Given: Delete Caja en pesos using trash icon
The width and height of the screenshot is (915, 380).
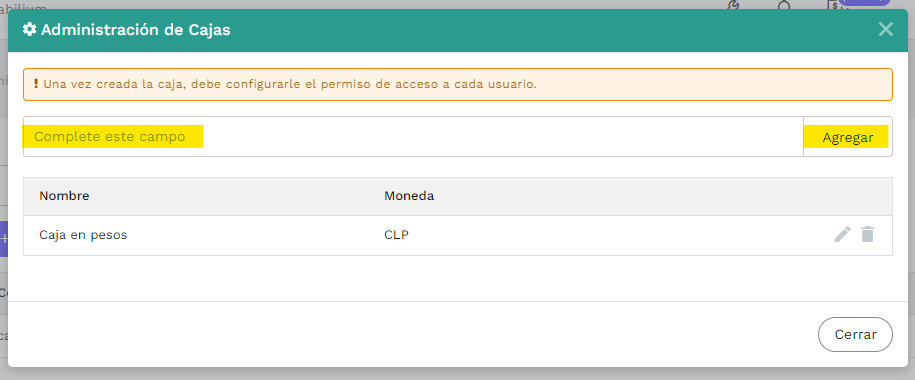Looking at the screenshot, I should [868, 235].
